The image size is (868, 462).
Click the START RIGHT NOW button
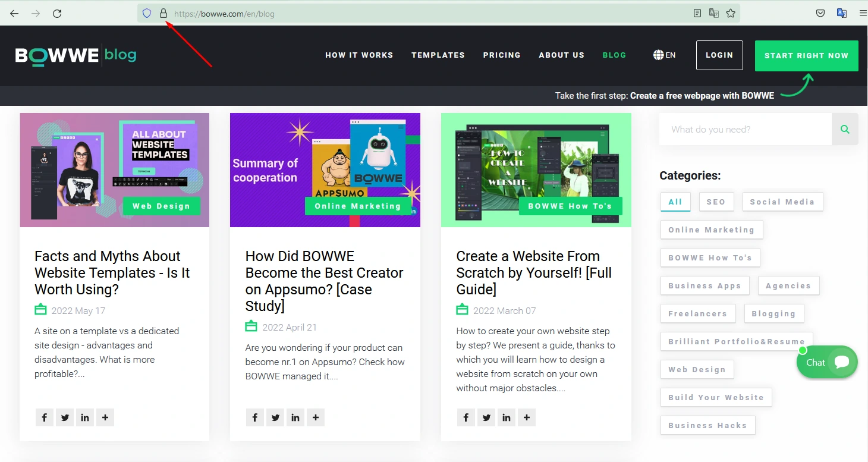click(x=807, y=56)
